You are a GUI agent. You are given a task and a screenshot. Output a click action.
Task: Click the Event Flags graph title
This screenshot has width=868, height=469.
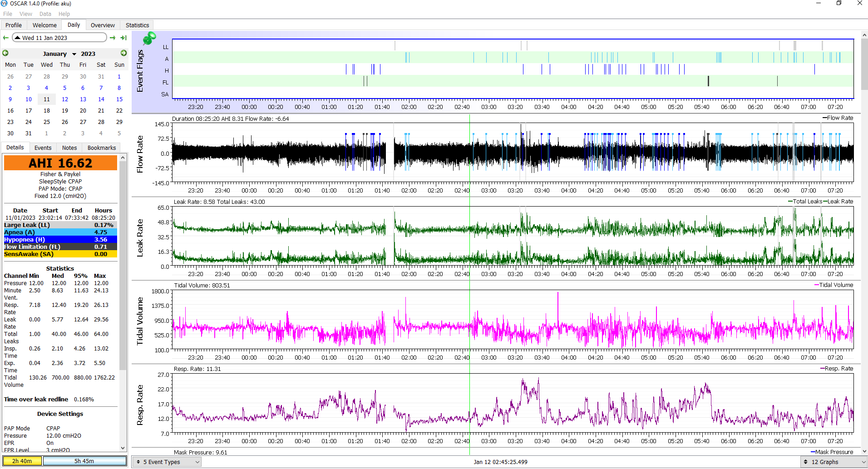tap(140, 71)
